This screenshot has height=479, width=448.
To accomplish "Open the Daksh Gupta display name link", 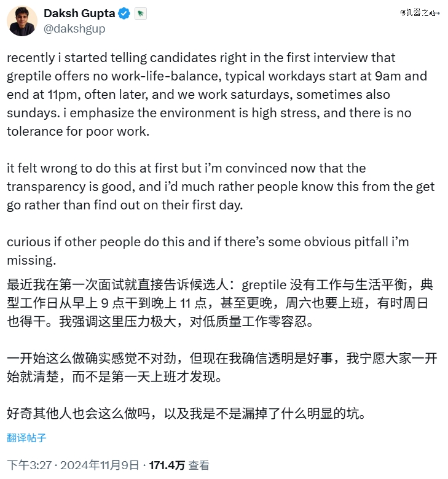I will [x=80, y=14].
